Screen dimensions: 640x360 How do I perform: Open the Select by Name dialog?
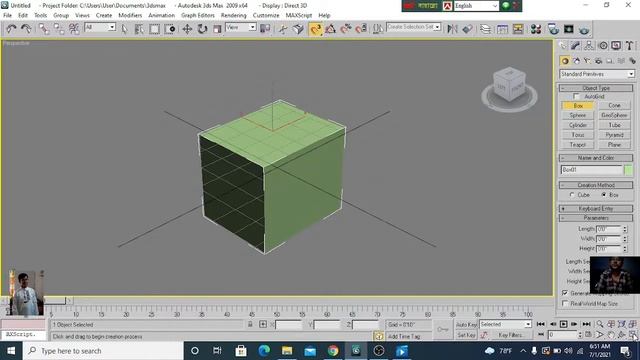[x=139, y=29]
